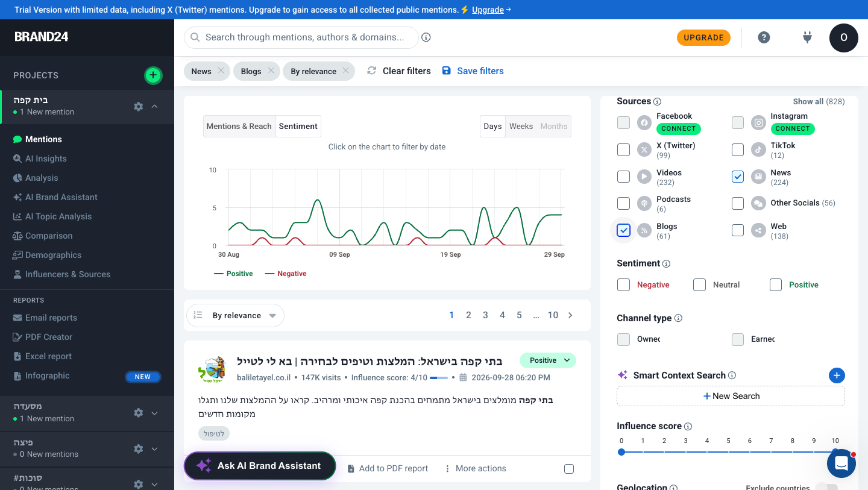The width and height of the screenshot is (868, 490).
Task: Click the New Search button
Action: tap(731, 396)
